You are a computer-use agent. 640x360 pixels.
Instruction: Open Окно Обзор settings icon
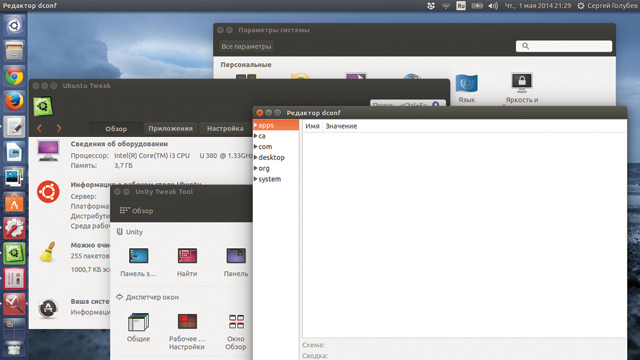pyautogui.click(x=236, y=331)
